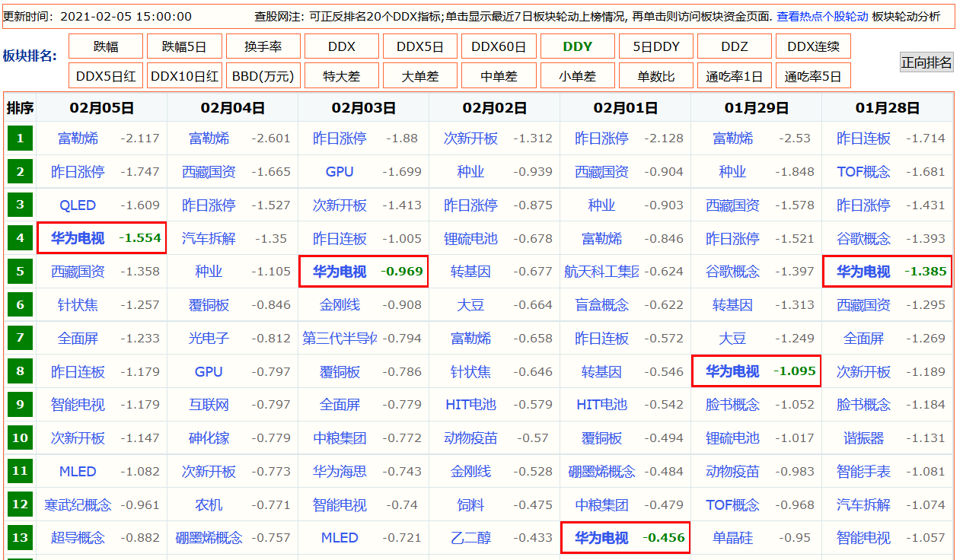Open the 查看热点个股轮动 link
963x560 pixels.
[x=822, y=16]
